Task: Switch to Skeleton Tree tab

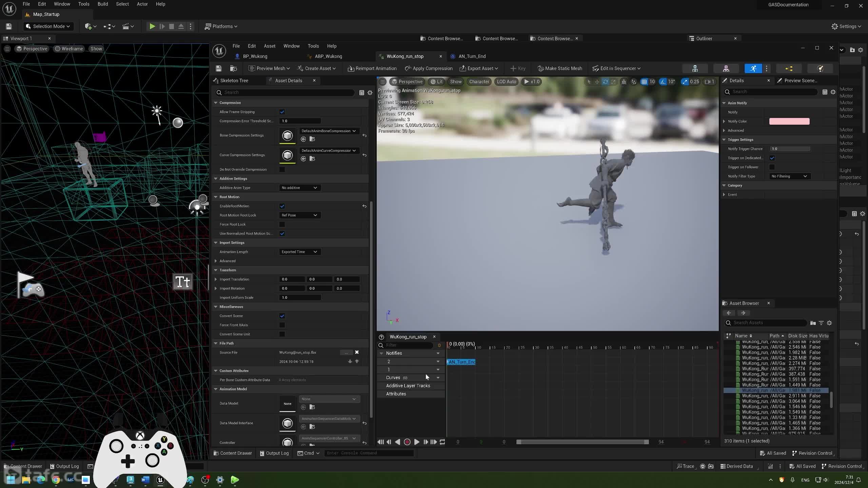Action: pyautogui.click(x=234, y=81)
